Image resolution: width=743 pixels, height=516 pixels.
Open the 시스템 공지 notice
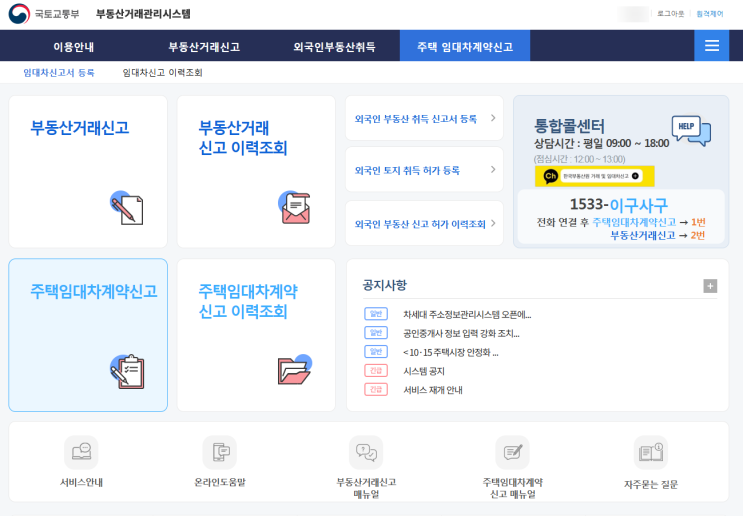pos(424,371)
